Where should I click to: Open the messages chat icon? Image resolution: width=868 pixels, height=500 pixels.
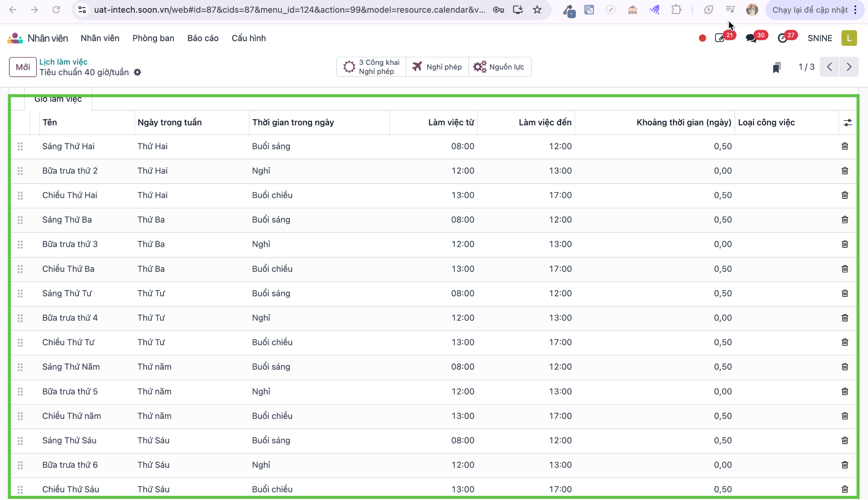tap(751, 38)
